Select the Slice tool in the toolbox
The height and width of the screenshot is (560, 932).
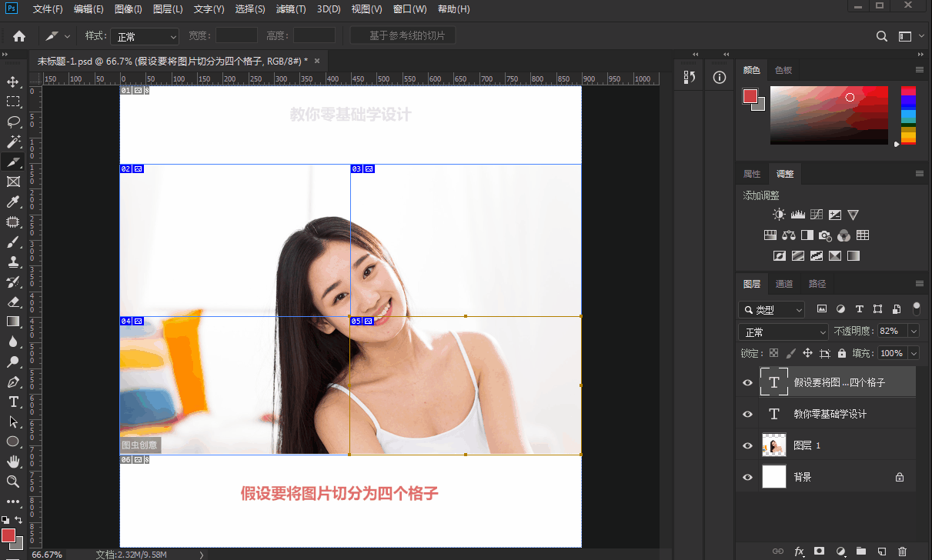click(x=13, y=162)
